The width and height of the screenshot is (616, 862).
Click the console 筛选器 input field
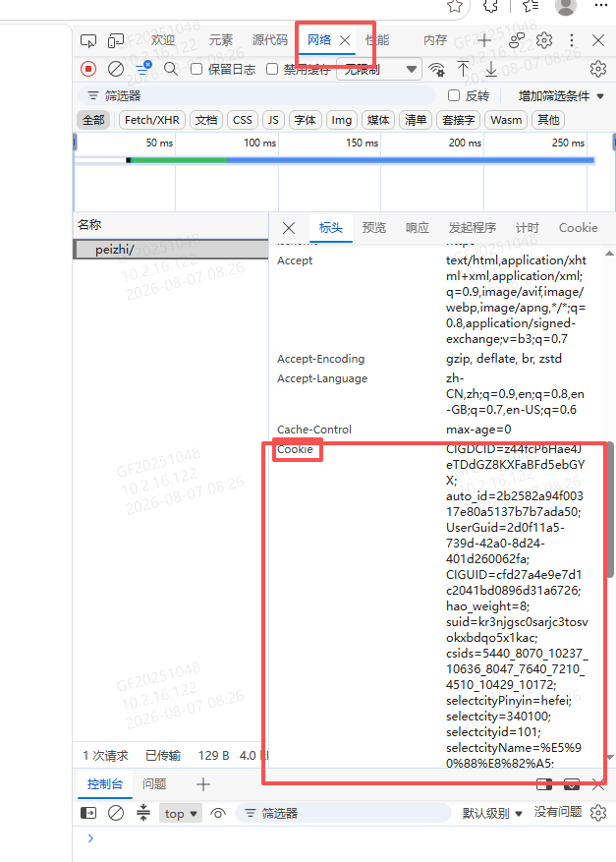pos(344,813)
